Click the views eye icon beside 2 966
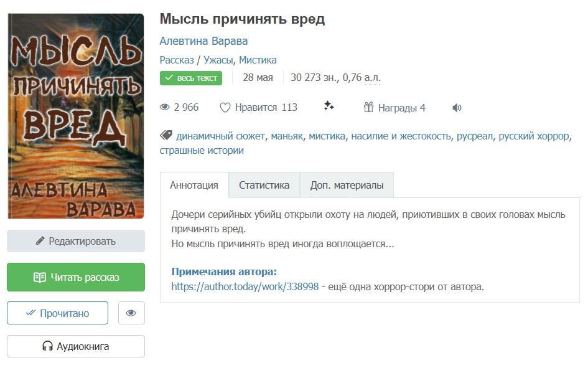The width and height of the screenshot is (588, 373). pyautogui.click(x=165, y=107)
